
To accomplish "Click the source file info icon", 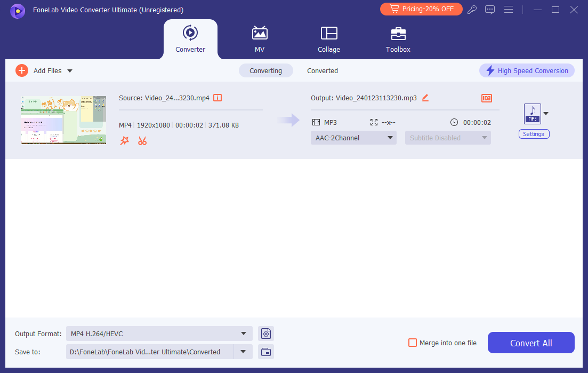I will [x=218, y=98].
